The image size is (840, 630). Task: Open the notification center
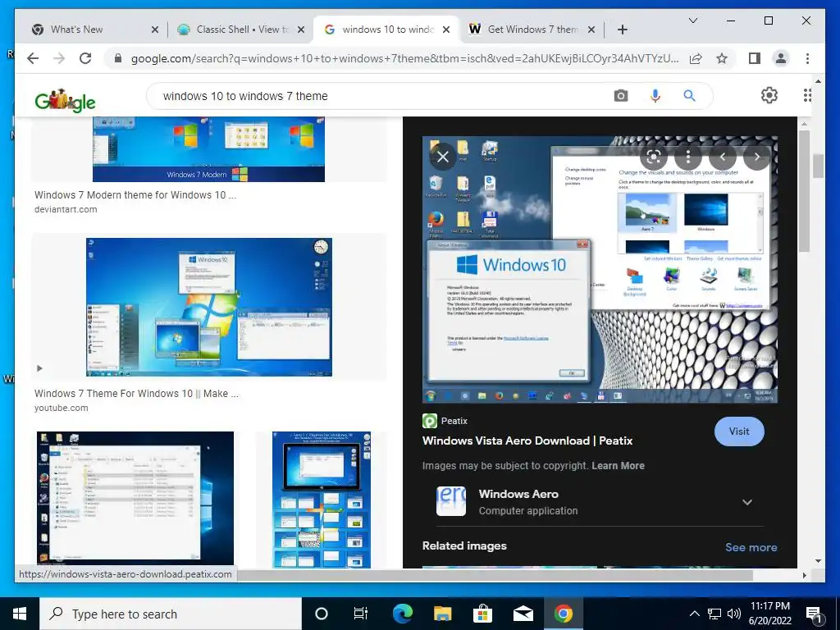click(815, 614)
